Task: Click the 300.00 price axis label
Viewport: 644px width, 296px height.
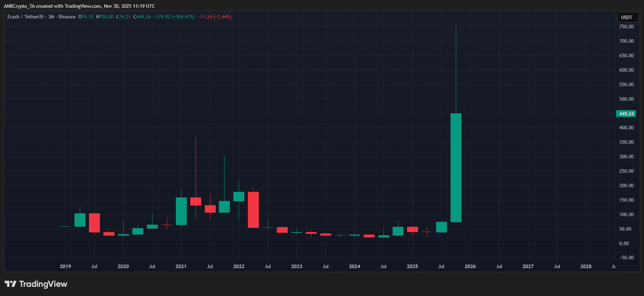Action: click(x=626, y=156)
